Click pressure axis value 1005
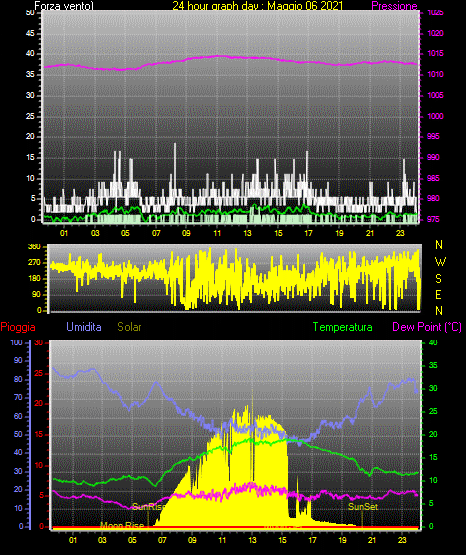The width and height of the screenshot is (466, 555). click(x=435, y=95)
